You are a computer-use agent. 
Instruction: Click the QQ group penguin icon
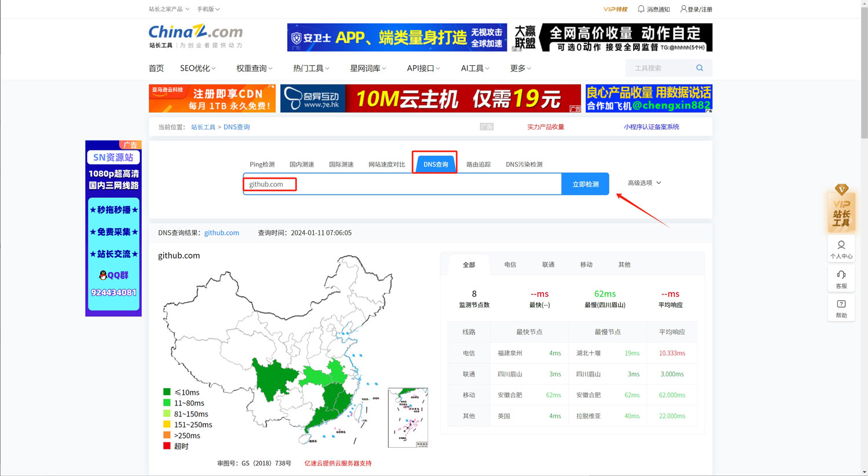pyautogui.click(x=103, y=275)
